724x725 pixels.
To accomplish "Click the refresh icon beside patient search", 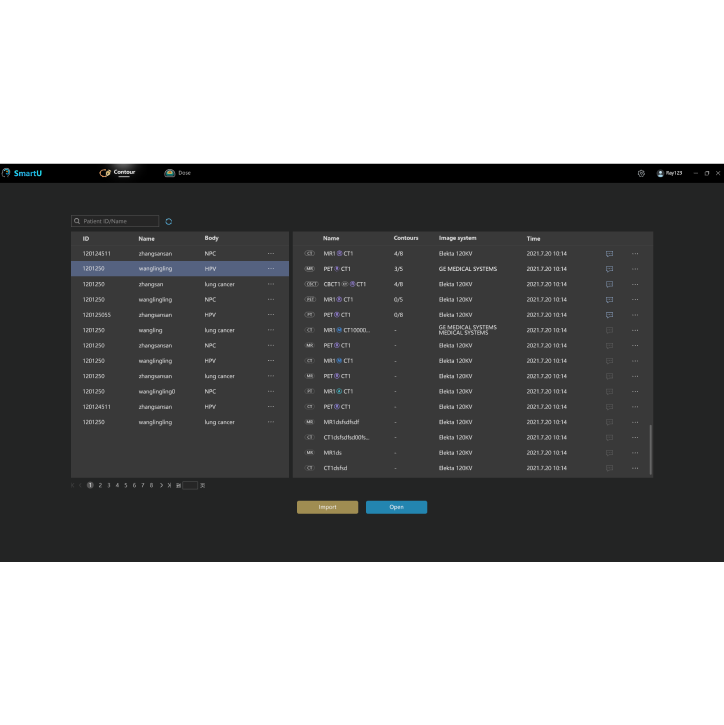I will tap(169, 221).
